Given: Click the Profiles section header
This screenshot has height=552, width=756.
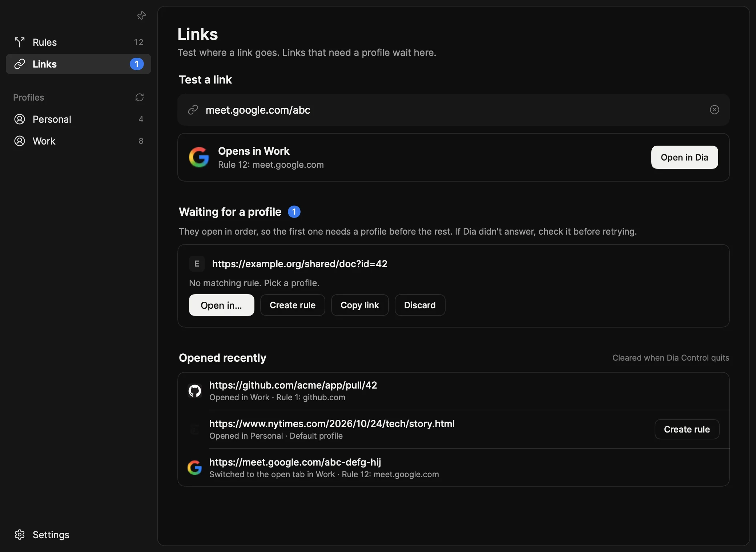Looking at the screenshot, I should pyautogui.click(x=29, y=97).
